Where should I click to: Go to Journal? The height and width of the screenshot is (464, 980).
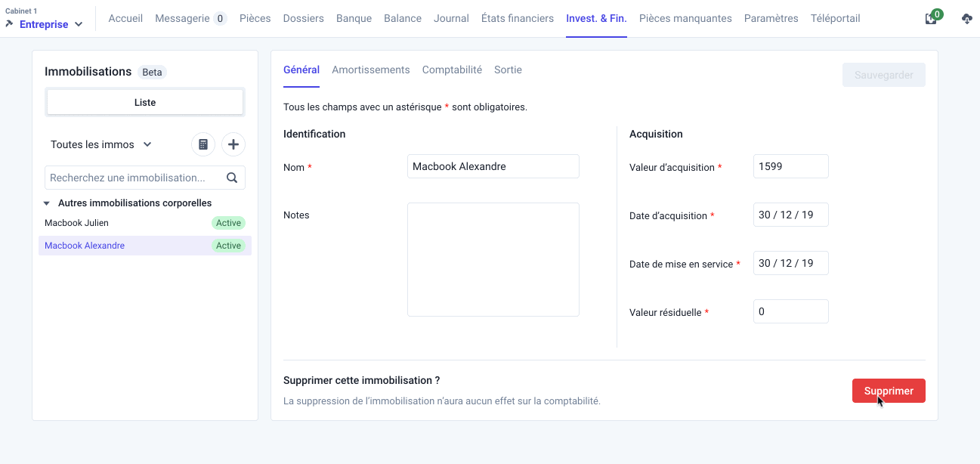[451, 18]
